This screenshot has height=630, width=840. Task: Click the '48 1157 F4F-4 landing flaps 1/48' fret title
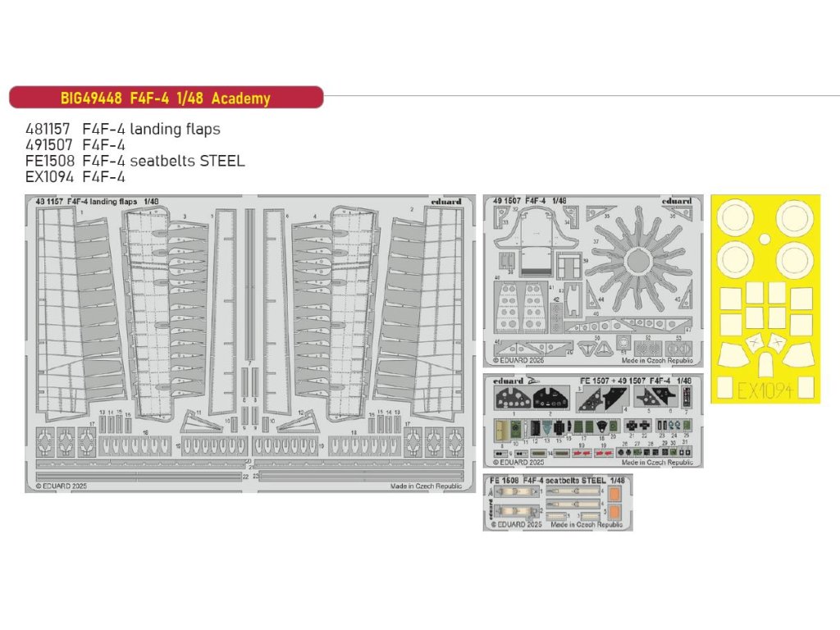coord(97,202)
